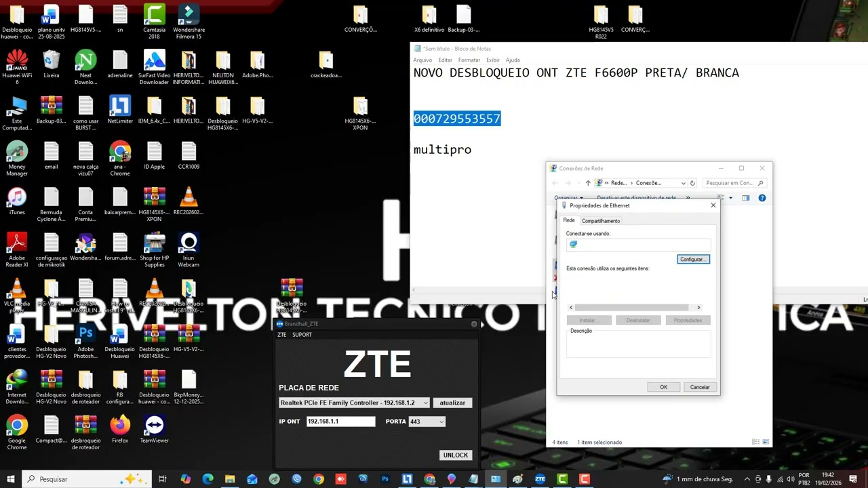
Task: Open the Lixeira recycle bin icon
Action: coord(52,64)
